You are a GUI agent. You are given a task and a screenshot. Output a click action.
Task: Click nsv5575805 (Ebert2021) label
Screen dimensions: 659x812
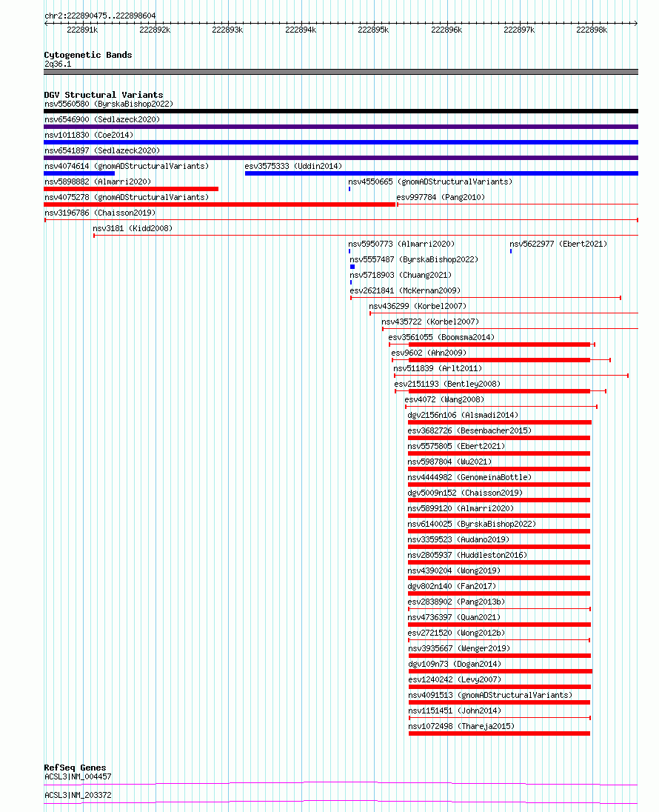(456, 446)
